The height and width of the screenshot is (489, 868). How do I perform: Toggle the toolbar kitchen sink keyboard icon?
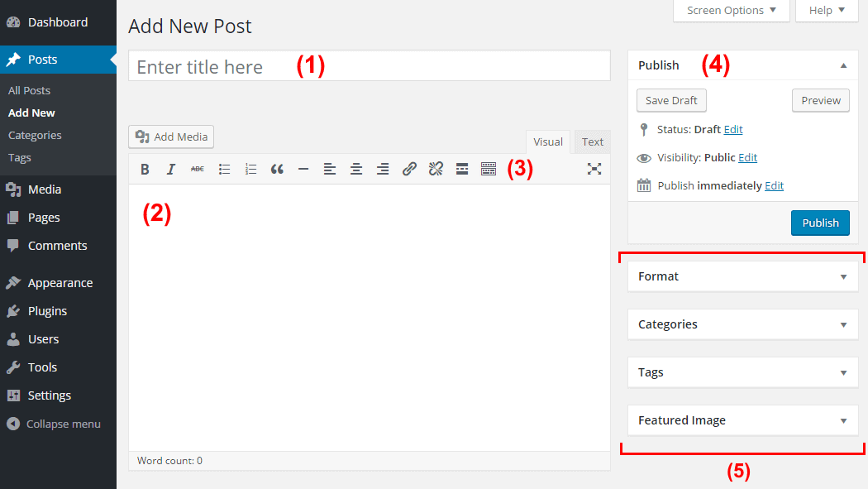pyautogui.click(x=489, y=169)
